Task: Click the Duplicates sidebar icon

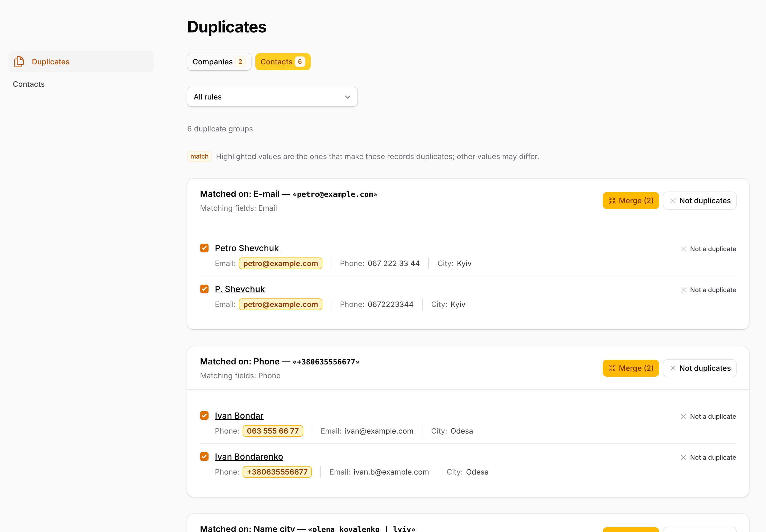Action: click(19, 62)
